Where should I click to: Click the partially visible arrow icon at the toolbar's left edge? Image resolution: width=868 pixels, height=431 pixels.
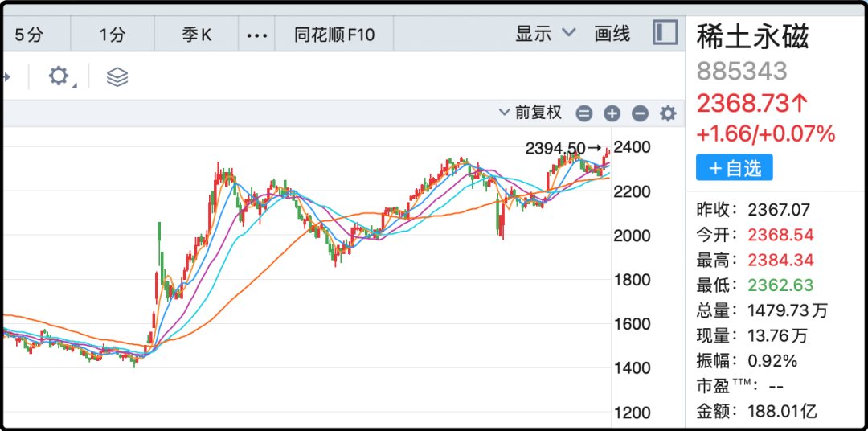[x=5, y=77]
